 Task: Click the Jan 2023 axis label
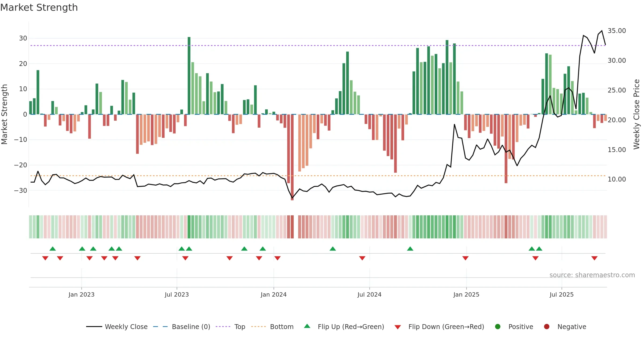pos(81,294)
